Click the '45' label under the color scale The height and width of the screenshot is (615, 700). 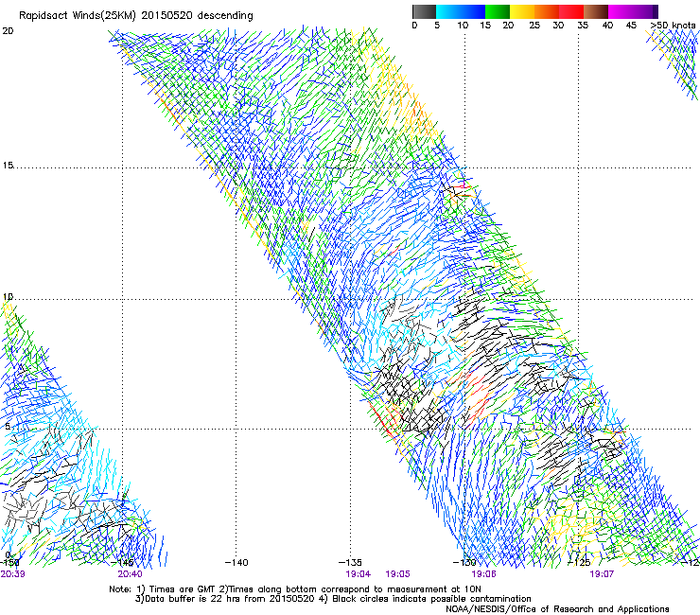click(x=631, y=26)
